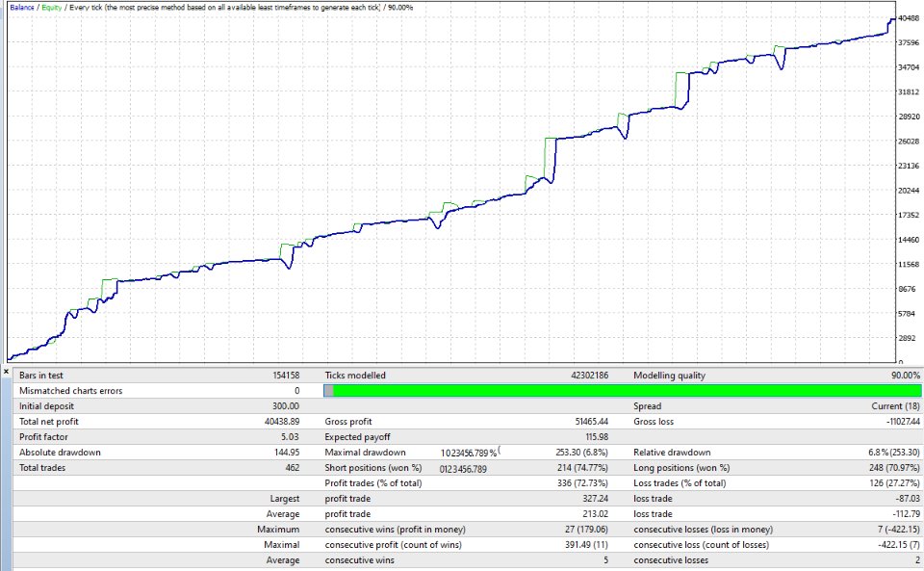Click the green modelling quality bar

[x=623, y=391]
